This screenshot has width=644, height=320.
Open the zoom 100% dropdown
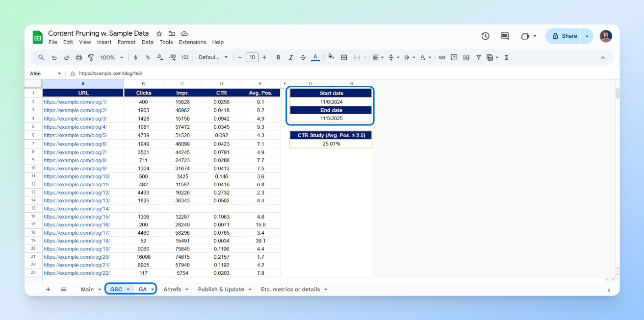[112, 57]
